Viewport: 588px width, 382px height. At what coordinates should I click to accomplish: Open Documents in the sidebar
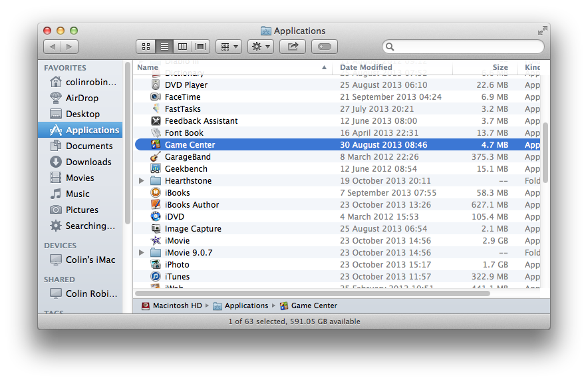click(x=81, y=146)
